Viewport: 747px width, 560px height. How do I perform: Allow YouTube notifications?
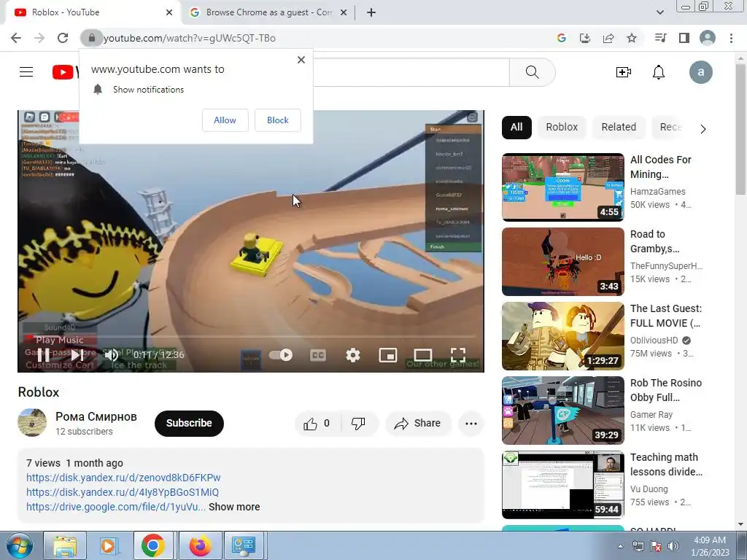click(225, 120)
